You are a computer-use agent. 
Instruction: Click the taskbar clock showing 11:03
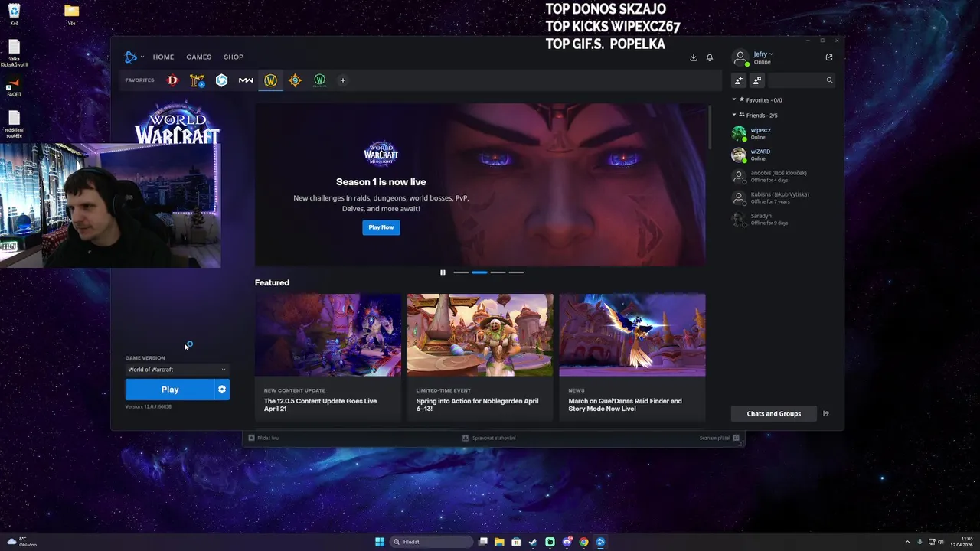point(962,542)
